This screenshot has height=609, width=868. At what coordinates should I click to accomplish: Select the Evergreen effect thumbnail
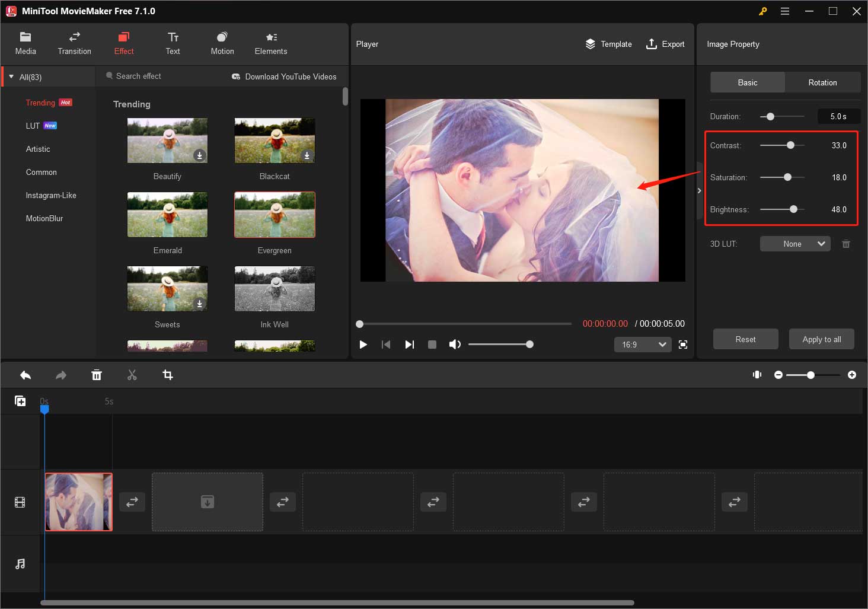click(274, 215)
